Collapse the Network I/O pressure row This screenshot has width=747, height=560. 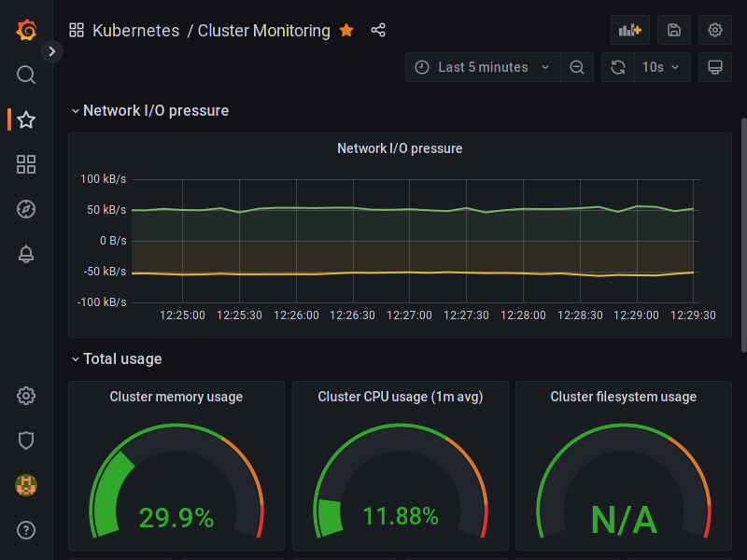click(76, 110)
